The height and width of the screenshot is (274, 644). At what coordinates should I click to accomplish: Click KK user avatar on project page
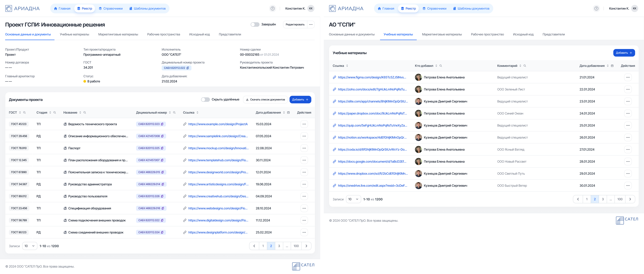point(311,8)
